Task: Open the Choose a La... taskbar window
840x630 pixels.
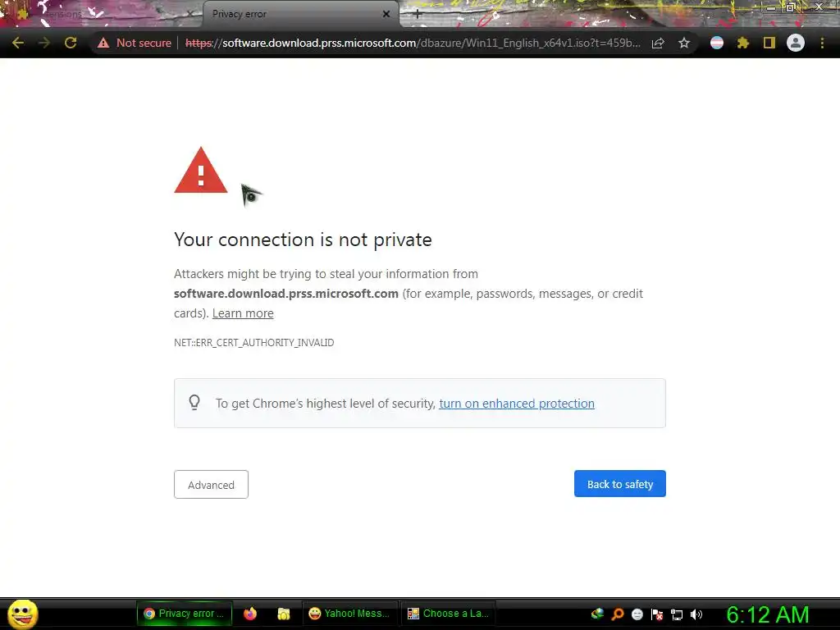Action: tap(449, 614)
